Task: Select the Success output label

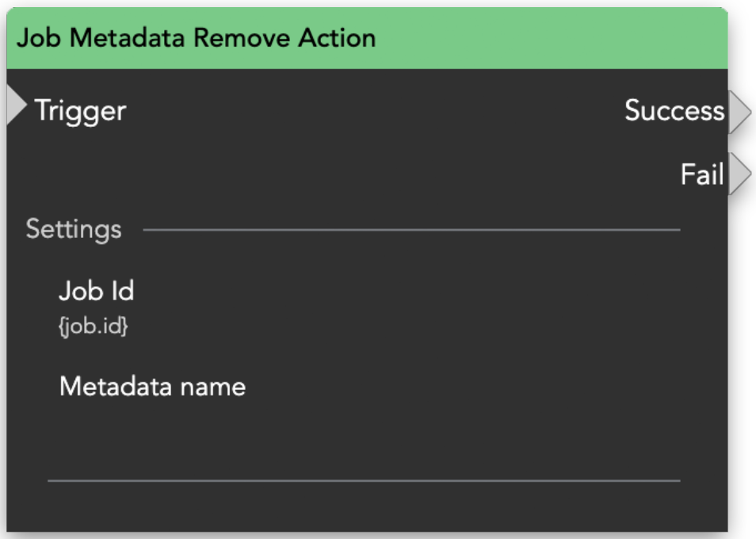Action: 674,111
